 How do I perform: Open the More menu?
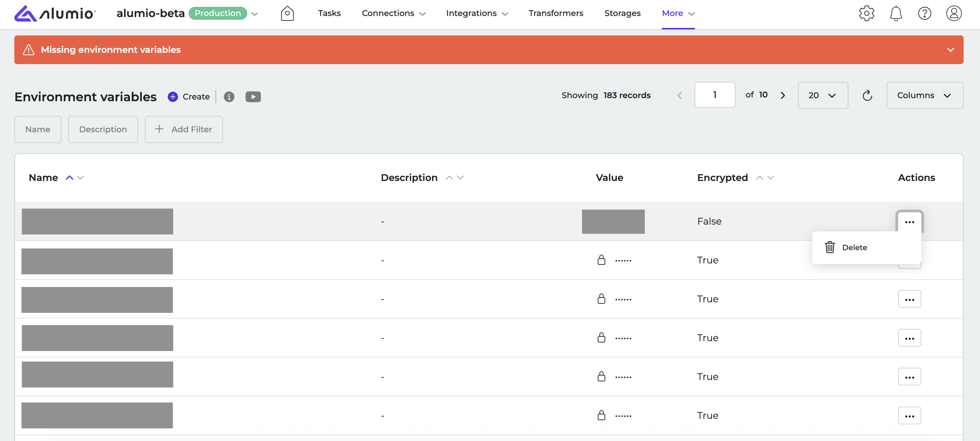678,13
